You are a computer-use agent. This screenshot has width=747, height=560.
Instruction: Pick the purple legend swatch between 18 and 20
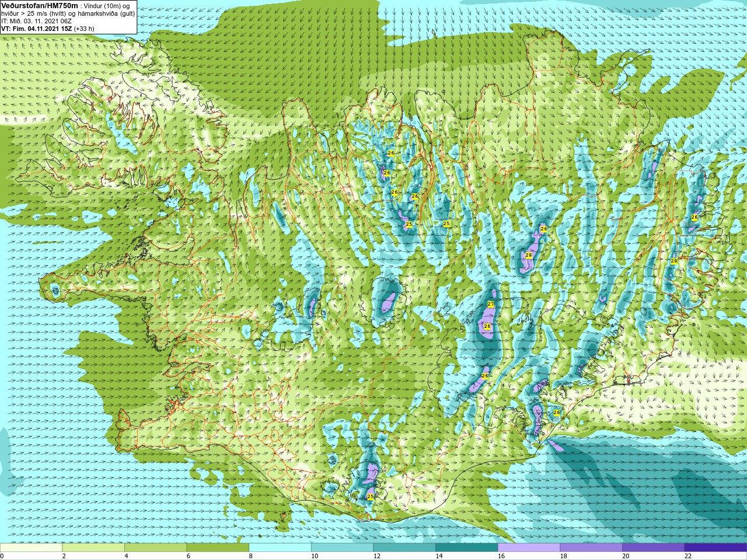591,548
